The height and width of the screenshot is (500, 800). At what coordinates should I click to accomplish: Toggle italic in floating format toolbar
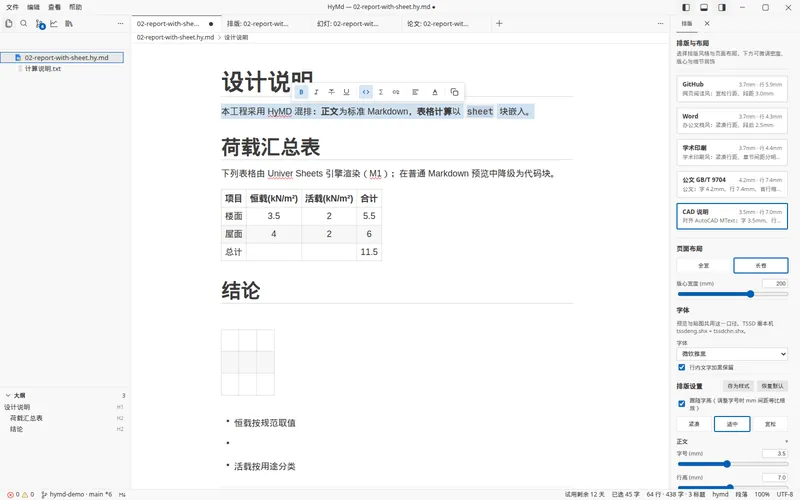316,92
